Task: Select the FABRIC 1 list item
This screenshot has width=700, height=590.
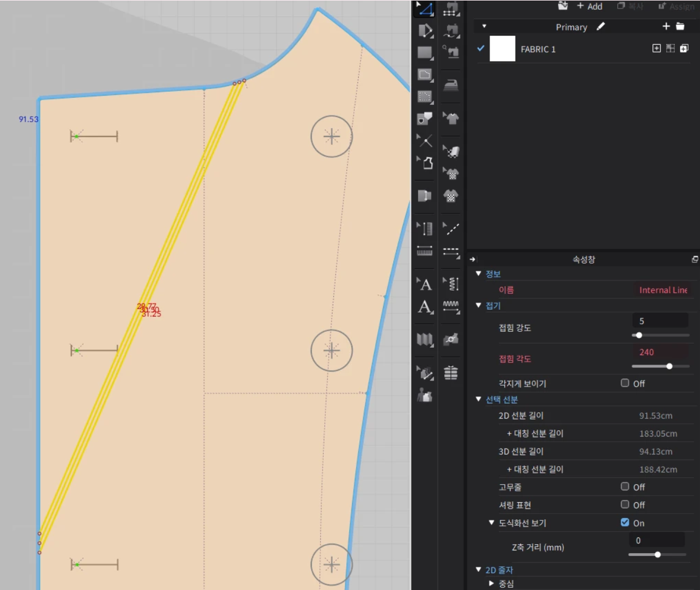Action: (x=538, y=49)
